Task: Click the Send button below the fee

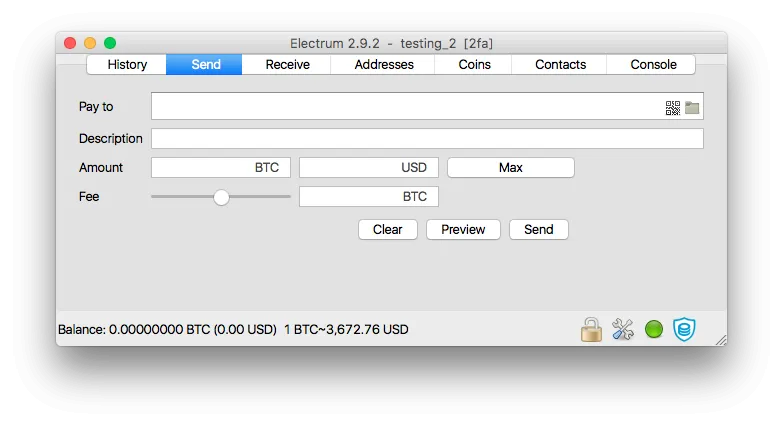Action: pyautogui.click(x=538, y=229)
